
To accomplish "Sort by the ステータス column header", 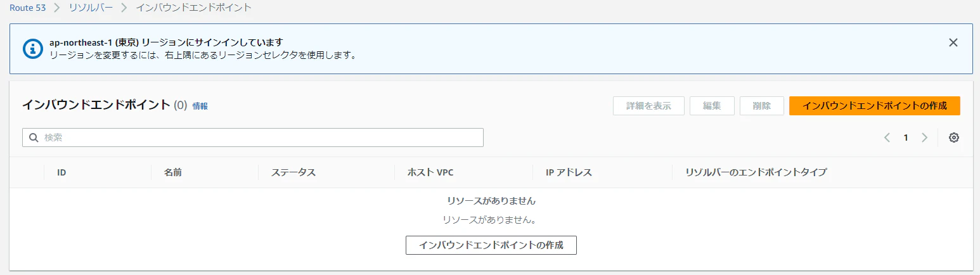I will click(293, 172).
